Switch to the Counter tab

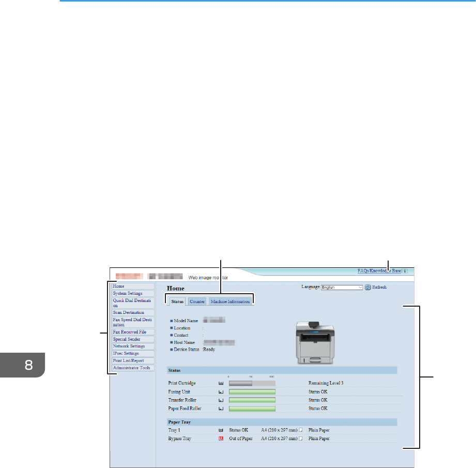(x=197, y=301)
